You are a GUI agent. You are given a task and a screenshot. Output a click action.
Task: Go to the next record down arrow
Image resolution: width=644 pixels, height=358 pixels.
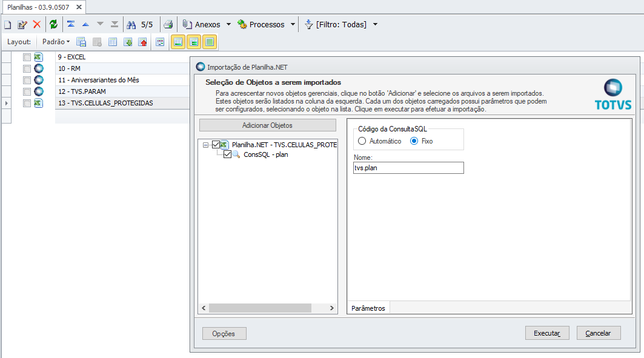(x=100, y=24)
